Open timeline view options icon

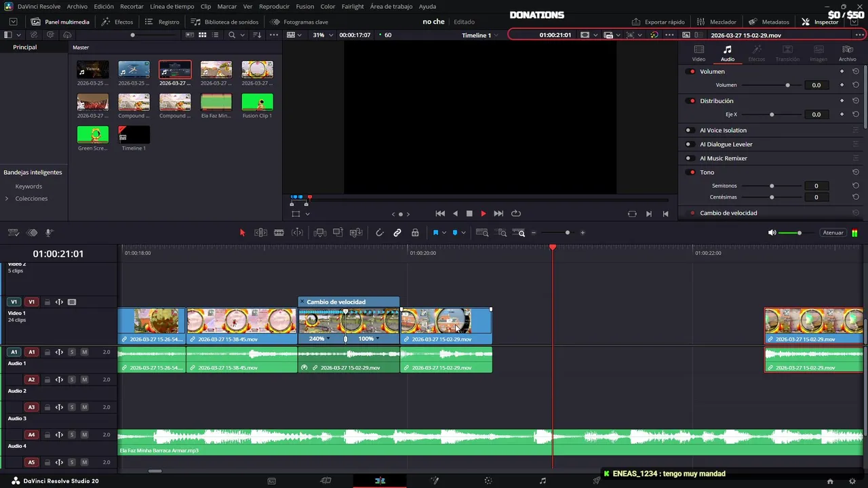coord(13,232)
